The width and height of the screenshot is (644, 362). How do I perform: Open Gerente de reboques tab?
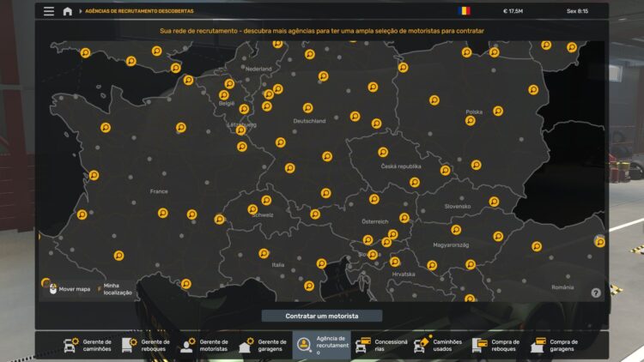point(146,345)
